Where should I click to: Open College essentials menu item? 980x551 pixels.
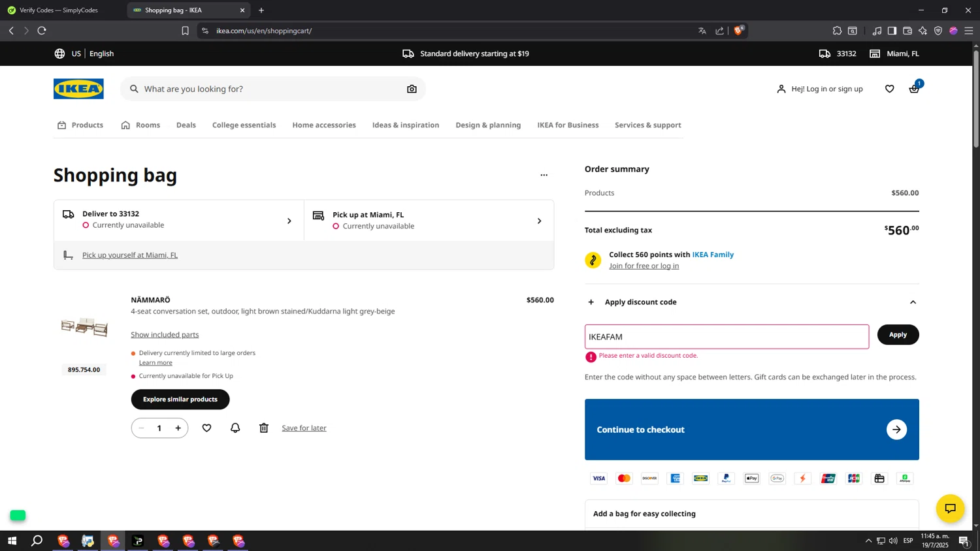[244, 125]
